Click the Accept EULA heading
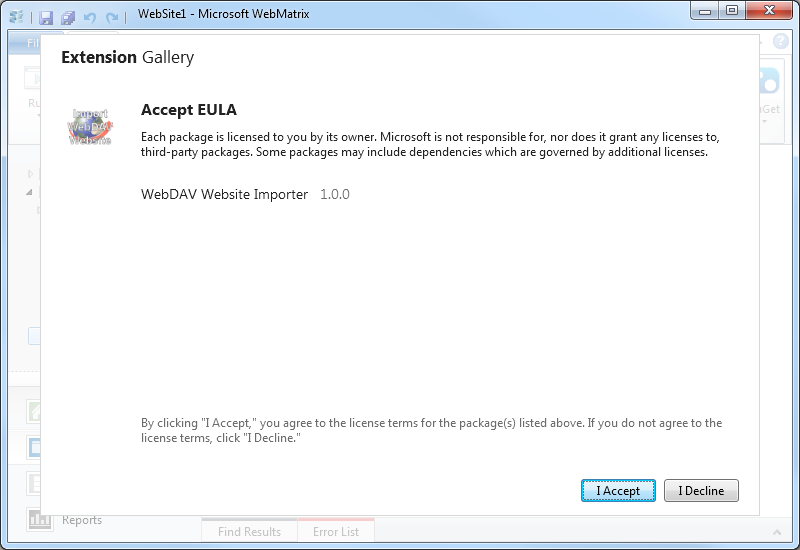Screen dimensions: 800x550 click(188, 110)
